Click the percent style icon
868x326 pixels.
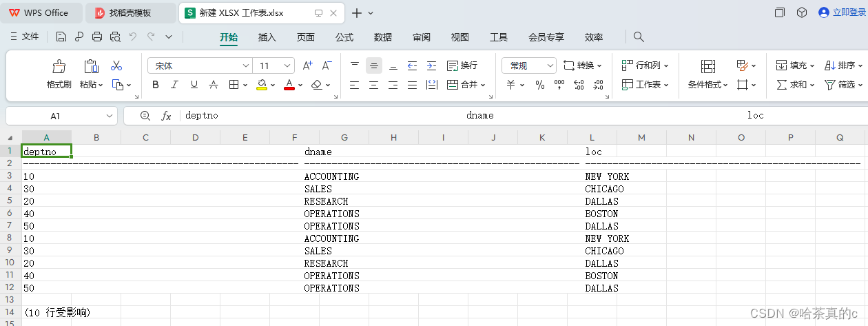tap(540, 85)
